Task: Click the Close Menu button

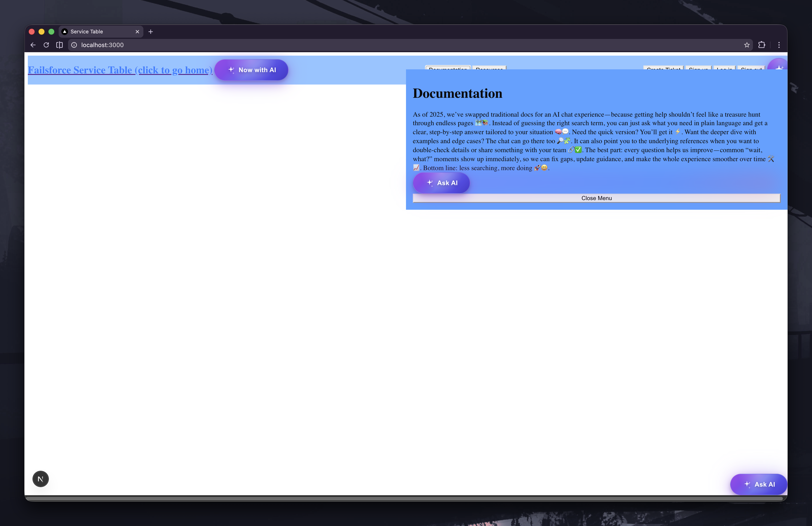Action: coord(596,198)
